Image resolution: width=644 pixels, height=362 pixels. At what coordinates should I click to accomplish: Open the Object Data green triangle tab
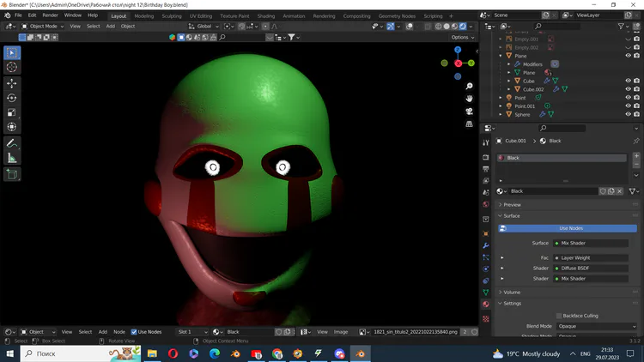(486, 293)
